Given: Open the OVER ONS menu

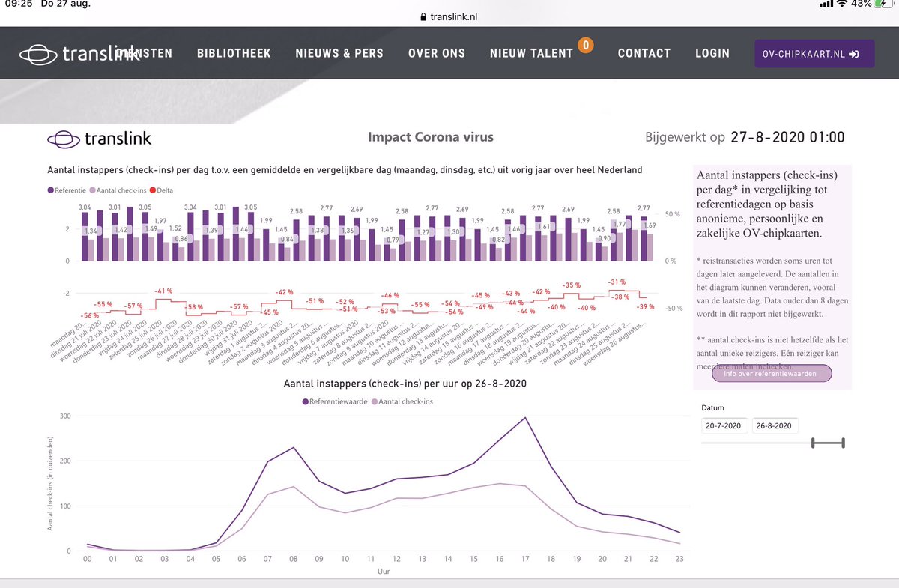Looking at the screenshot, I should coord(437,53).
